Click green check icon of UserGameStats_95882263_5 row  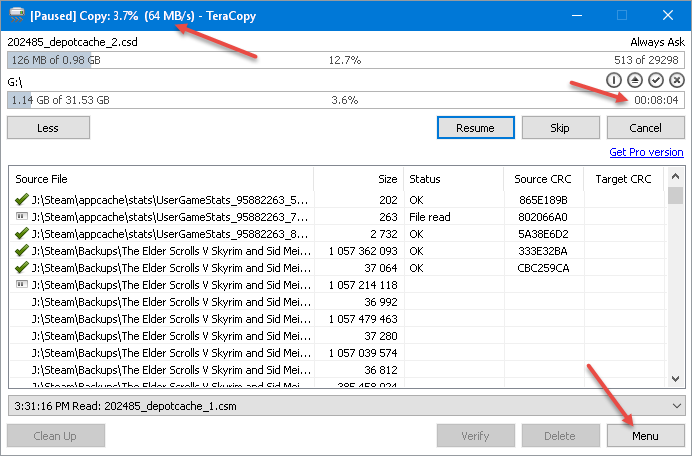[x=21, y=200]
